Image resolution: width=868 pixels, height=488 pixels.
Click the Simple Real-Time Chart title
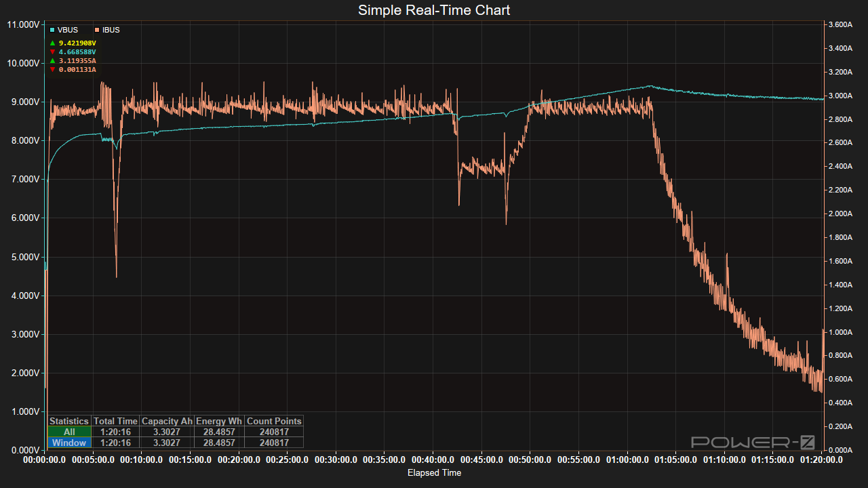point(434,10)
